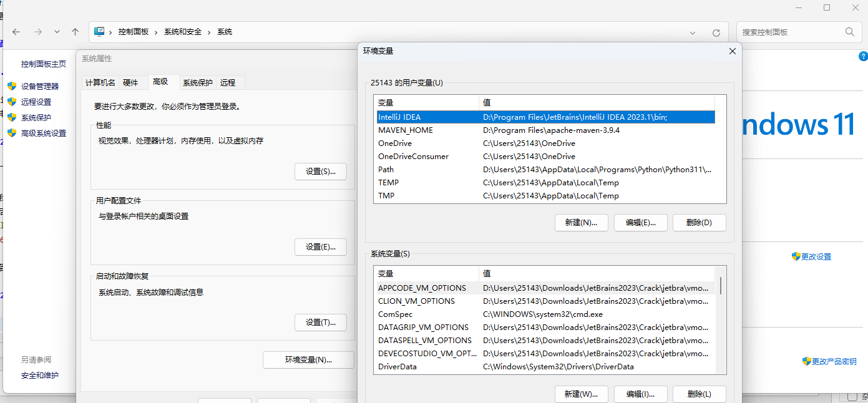Click the refresh icon in the address bar
868x403 pixels.
(716, 32)
